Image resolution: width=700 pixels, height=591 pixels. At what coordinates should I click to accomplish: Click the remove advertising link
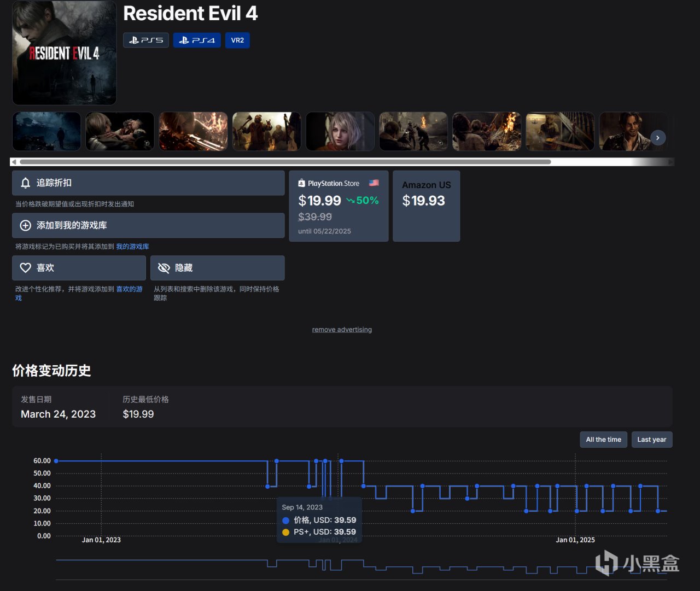[342, 330]
